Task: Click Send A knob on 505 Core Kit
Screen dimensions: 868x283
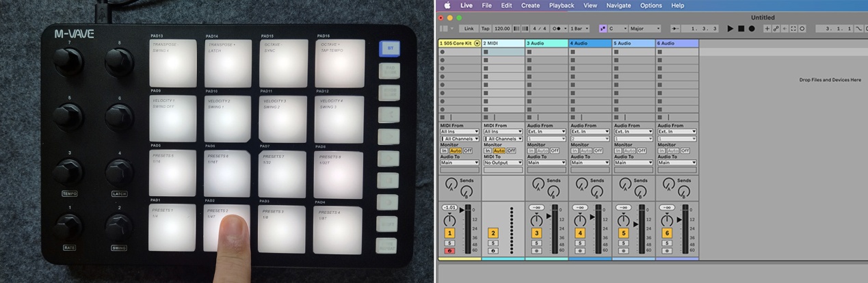Action: tap(450, 183)
